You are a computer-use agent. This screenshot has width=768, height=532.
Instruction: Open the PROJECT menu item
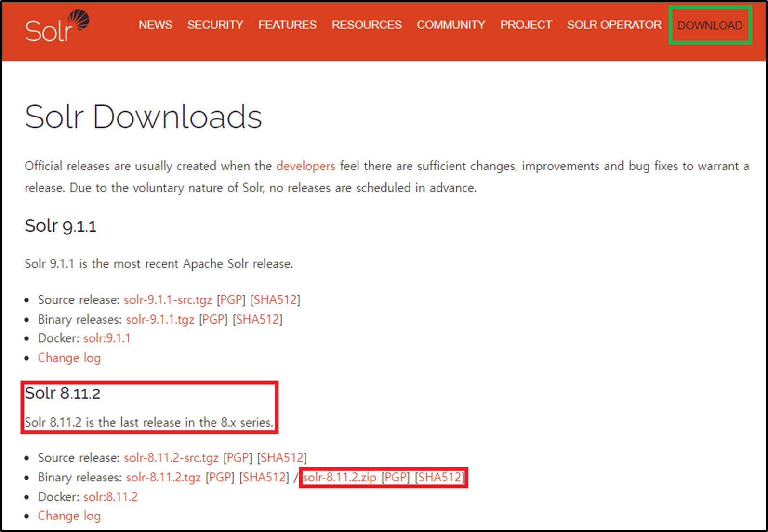pos(526,25)
